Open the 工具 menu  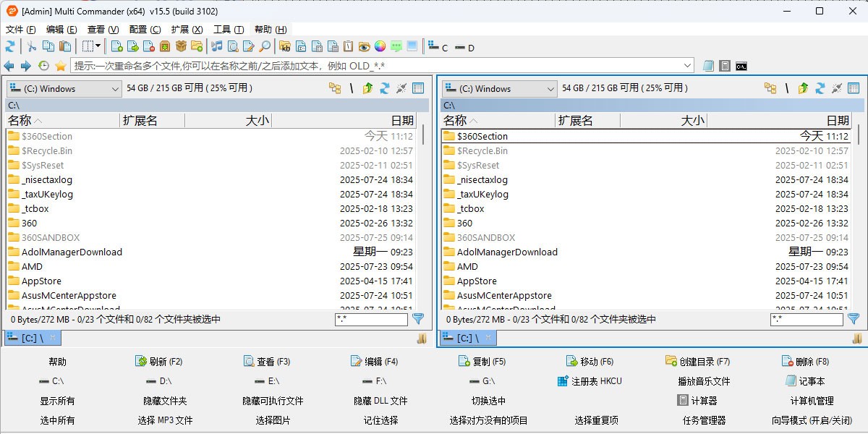[x=229, y=29]
